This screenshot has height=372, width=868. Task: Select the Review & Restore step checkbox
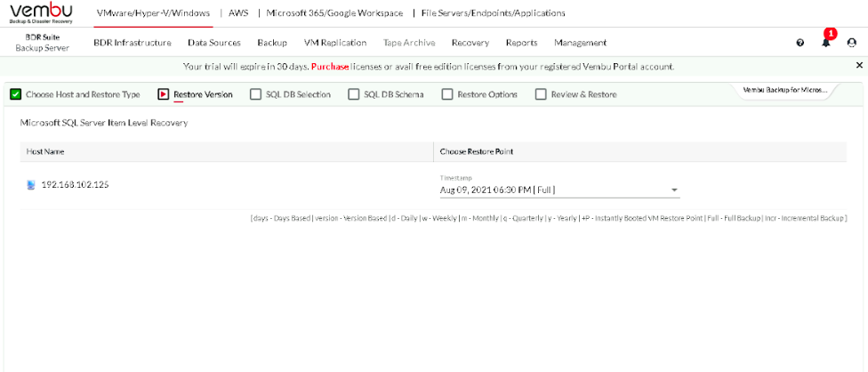(x=541, y=94)
